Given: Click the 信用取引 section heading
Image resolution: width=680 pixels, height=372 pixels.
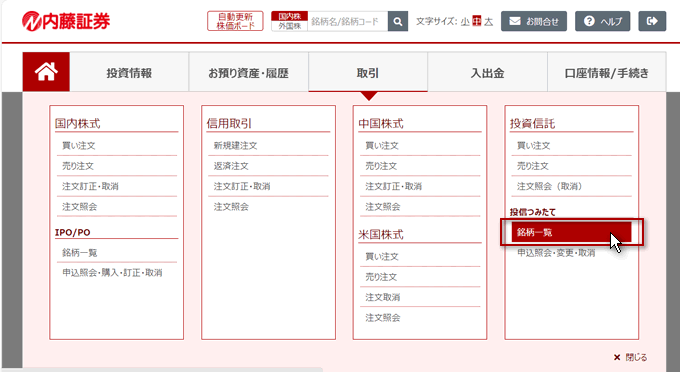Looking at the screenshot, I should pyautogui.click(x=229, y=124).
